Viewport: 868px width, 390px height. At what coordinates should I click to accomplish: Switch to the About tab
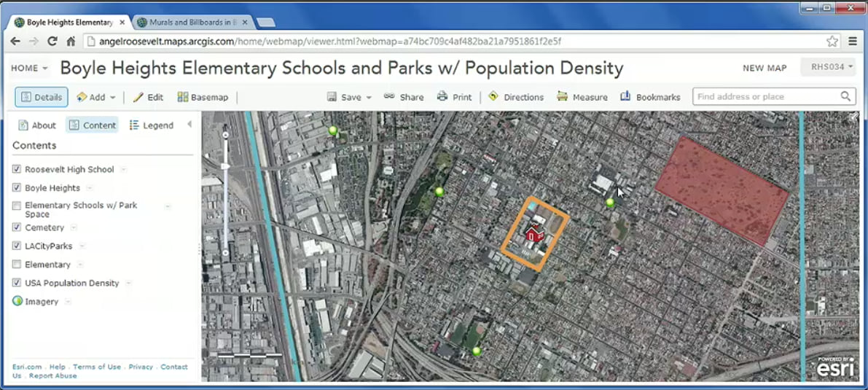click(37, 125)
